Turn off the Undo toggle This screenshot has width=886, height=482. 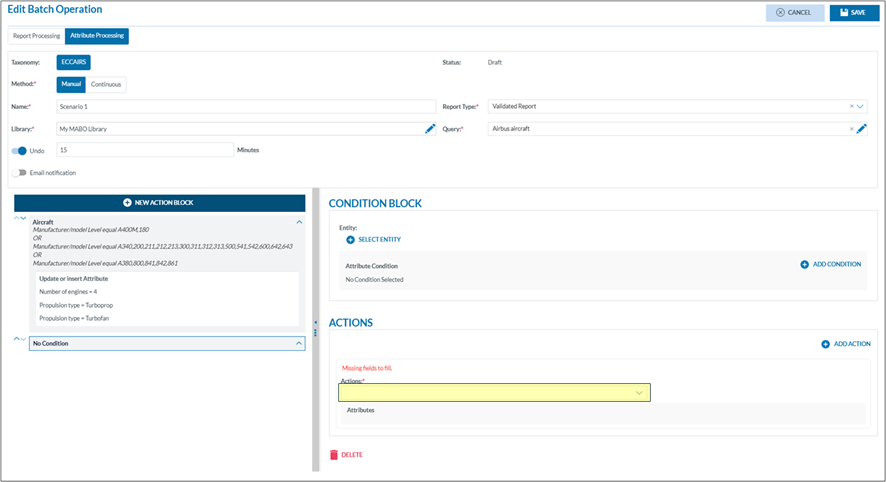[x=19, y=151]
